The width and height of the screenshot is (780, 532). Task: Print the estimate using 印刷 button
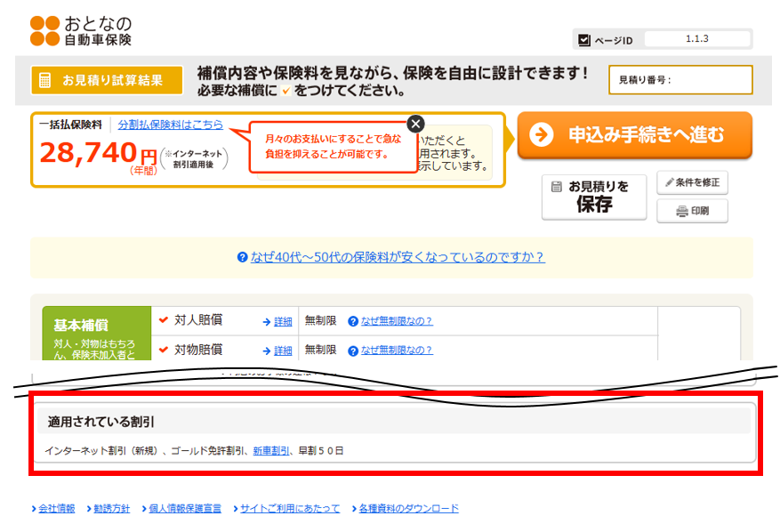692,211
